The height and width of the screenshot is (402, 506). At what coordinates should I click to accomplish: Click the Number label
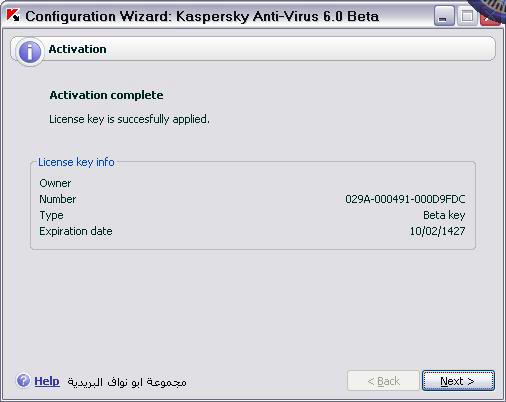point(58,199)
